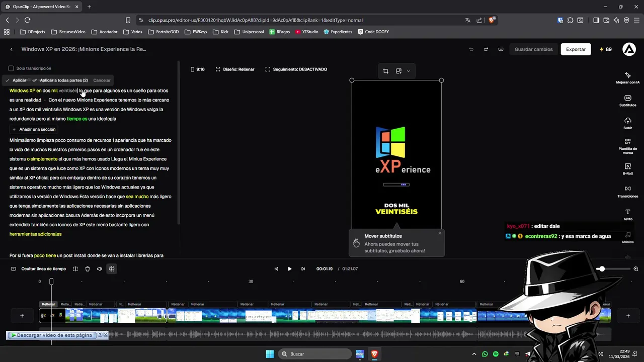Open the B-Roll panel
The height and width of the screenshot is (362, 644).
(627, 169)
